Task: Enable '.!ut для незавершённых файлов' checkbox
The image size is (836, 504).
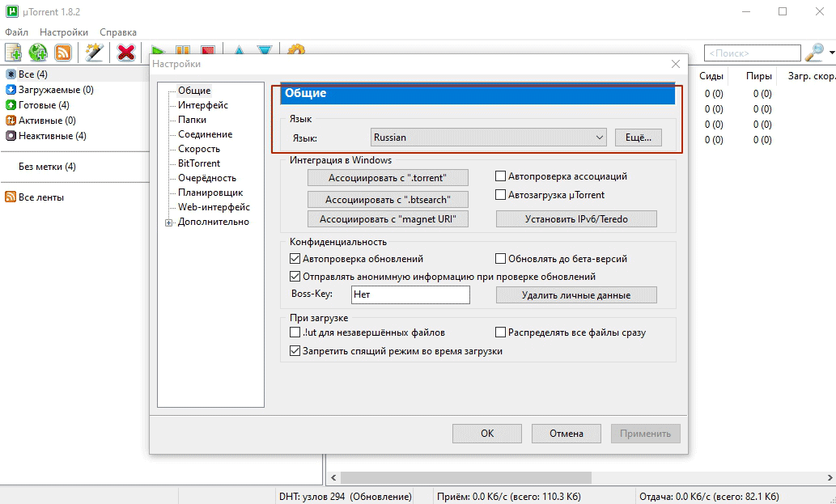Action: (x=295, y=332)
